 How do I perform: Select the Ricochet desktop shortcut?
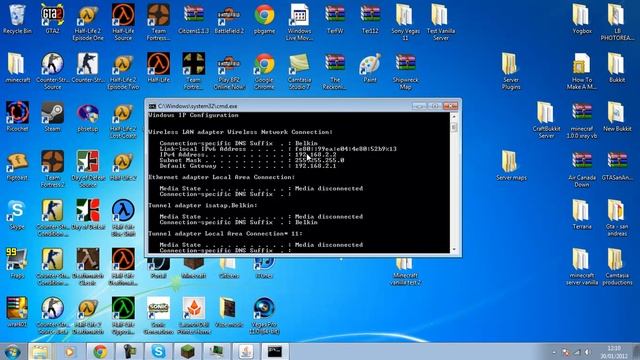17,117
